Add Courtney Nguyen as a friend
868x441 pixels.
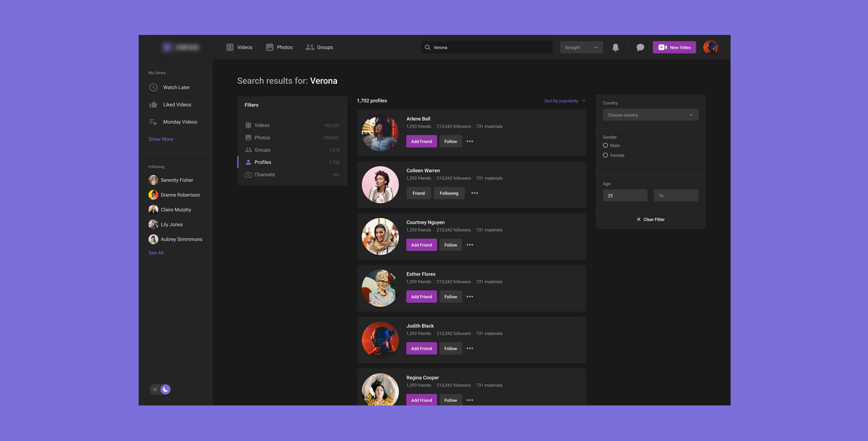(421, 245)
